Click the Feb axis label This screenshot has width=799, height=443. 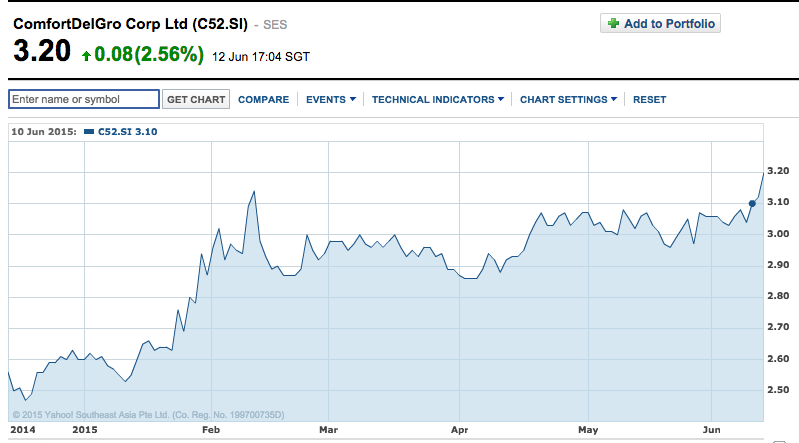[211, 430]
